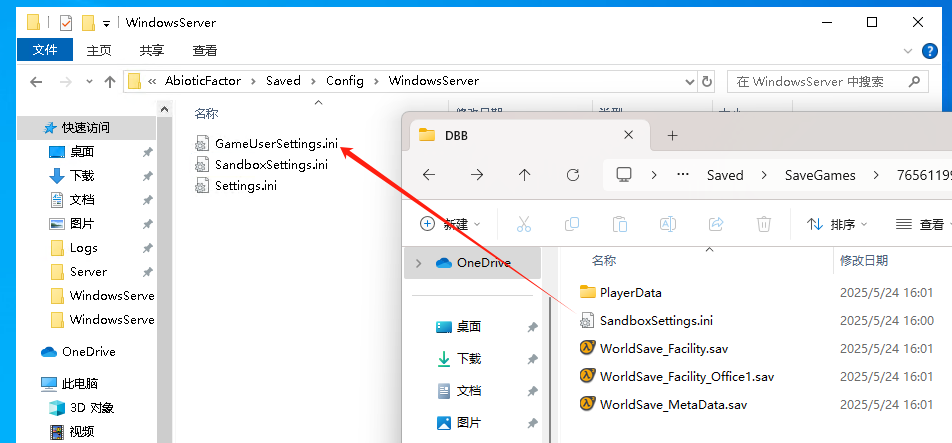
Task: Close the DBB tab
Action: coord(629,135)
